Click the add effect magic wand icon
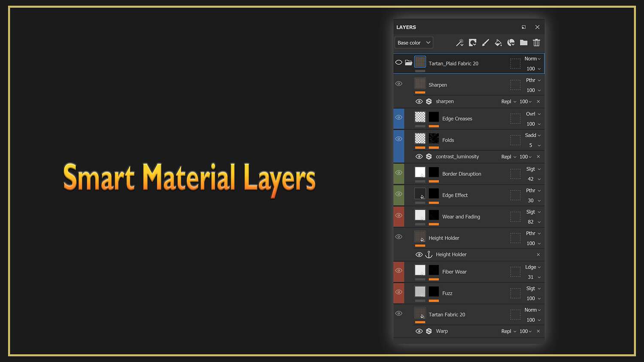644x362 pixels. (x=460, y=42)
